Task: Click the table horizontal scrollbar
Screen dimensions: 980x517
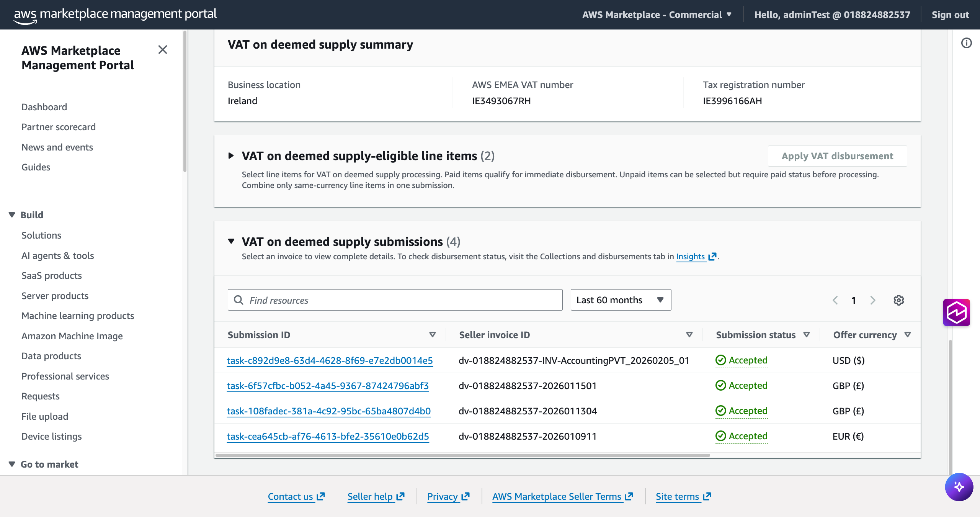Action: pos(462,455)
